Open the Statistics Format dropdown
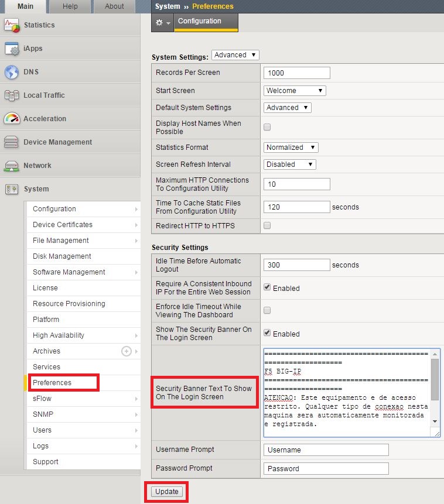The image size is (444, 504). (291, 148)
